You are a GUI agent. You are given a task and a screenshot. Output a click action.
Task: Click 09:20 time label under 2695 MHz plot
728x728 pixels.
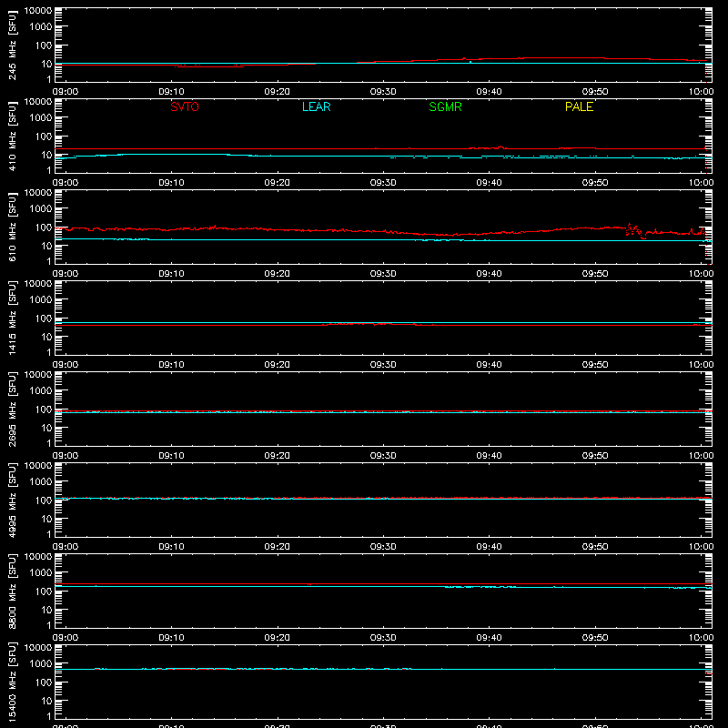tap(278, 456)
